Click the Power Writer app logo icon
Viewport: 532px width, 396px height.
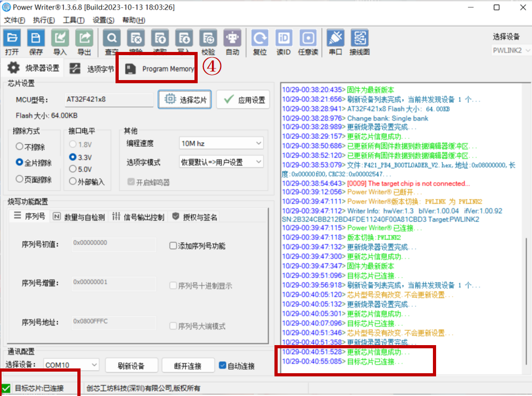pos(6,7)
